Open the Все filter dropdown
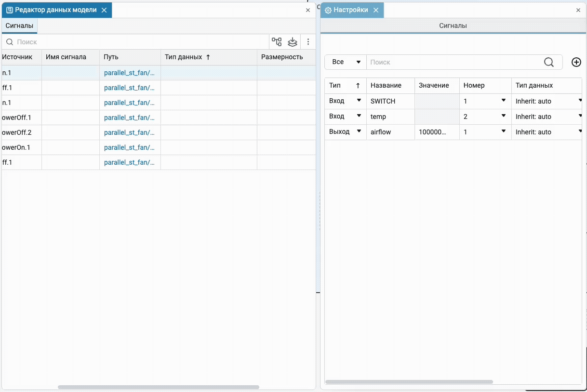Screen dimensions: 587x392 pyautogui.click(x=346, y=62)
